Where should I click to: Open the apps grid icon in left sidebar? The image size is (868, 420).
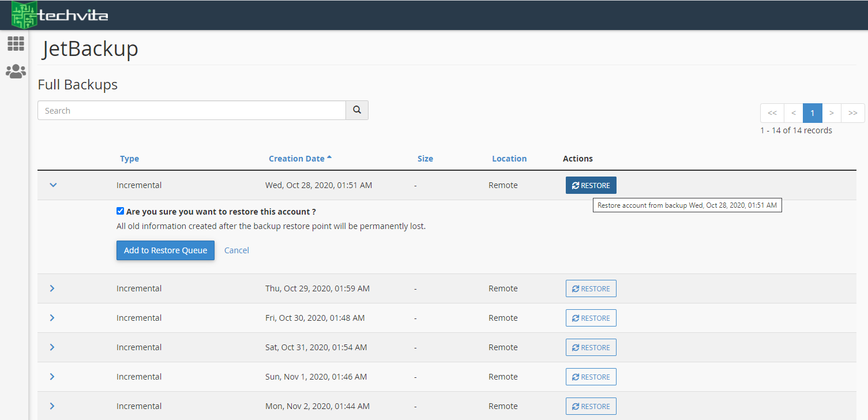(x=16, y=43)
